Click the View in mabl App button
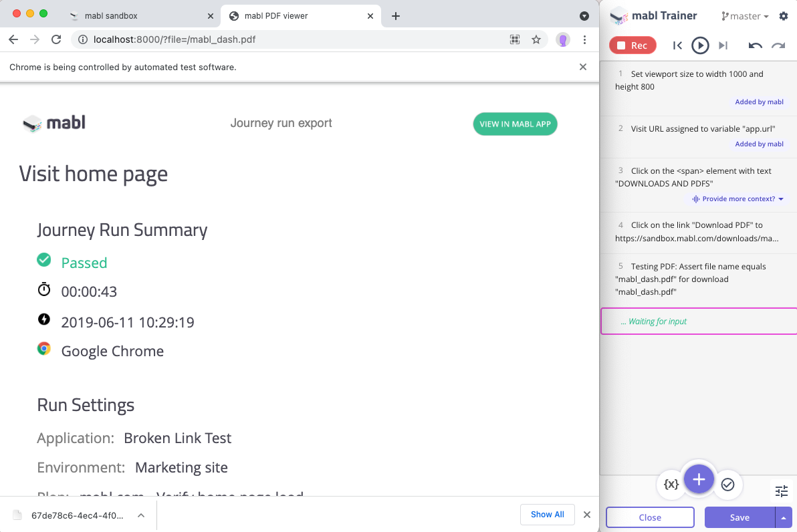The image size is (797, 532). (x=515, y=124)
